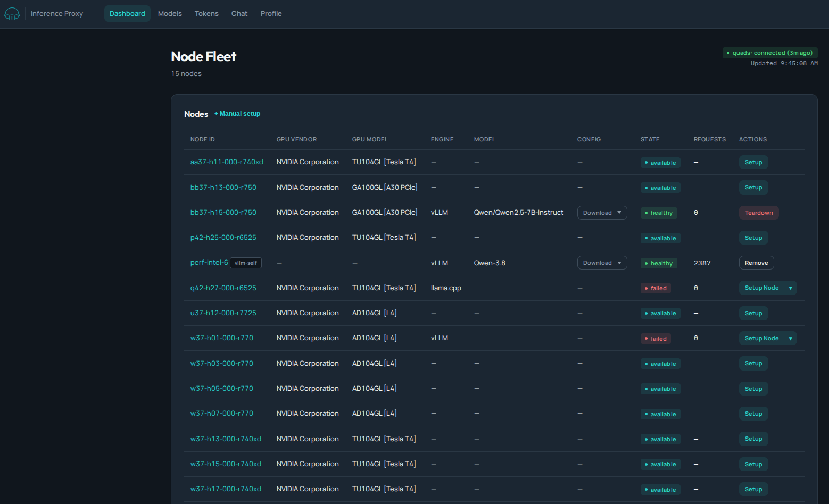
Task: Open node w37-h13-000-r740xd
Action: [x=226, y=439]
